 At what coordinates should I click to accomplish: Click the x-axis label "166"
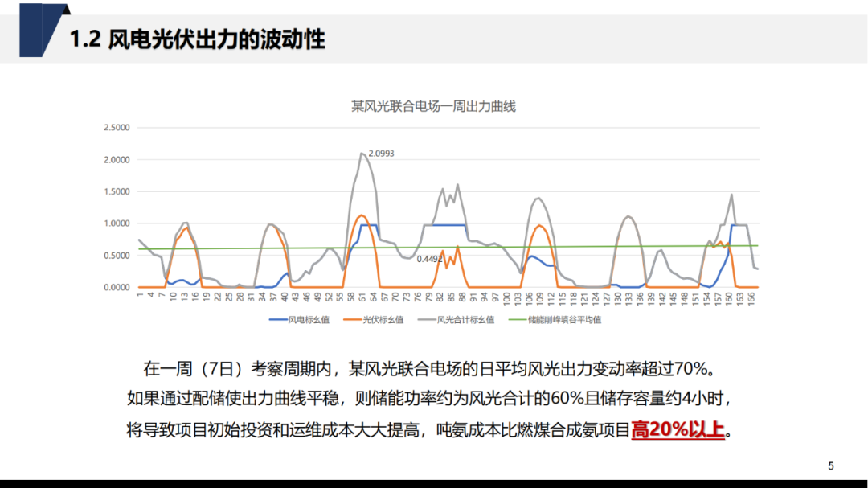point(751,298)
